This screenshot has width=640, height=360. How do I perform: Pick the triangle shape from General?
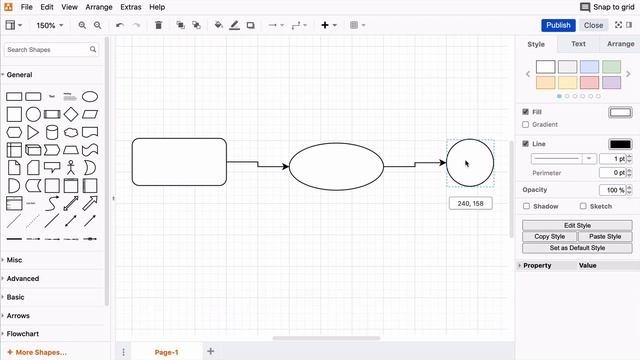(33, 132)
